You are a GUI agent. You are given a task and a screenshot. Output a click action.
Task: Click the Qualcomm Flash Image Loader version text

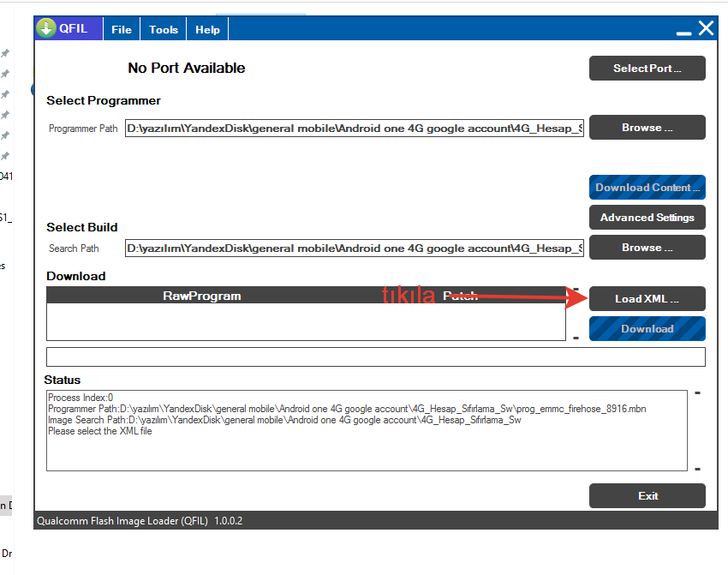point(140,521)
